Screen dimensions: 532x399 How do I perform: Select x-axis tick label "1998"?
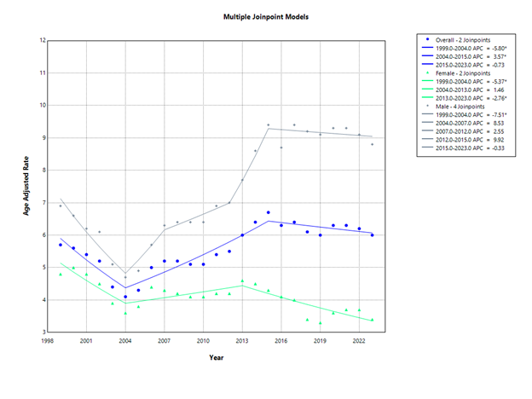[48, 341]
